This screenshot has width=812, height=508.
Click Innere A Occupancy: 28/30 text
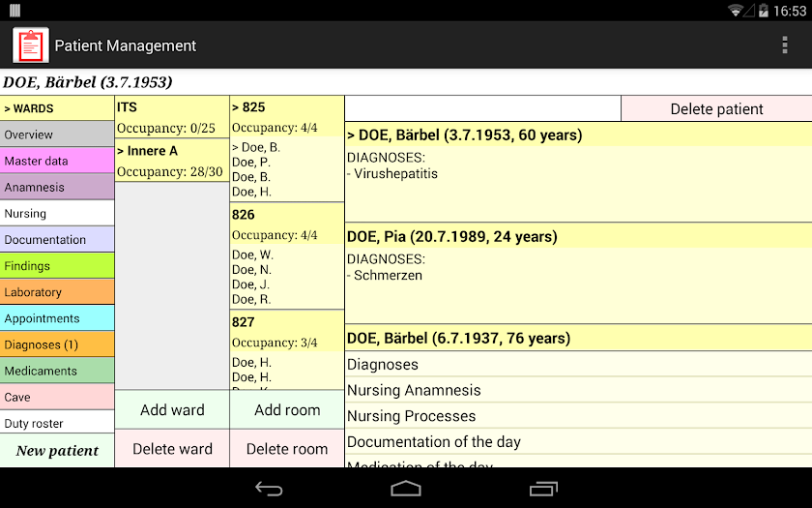coord(170,171)
